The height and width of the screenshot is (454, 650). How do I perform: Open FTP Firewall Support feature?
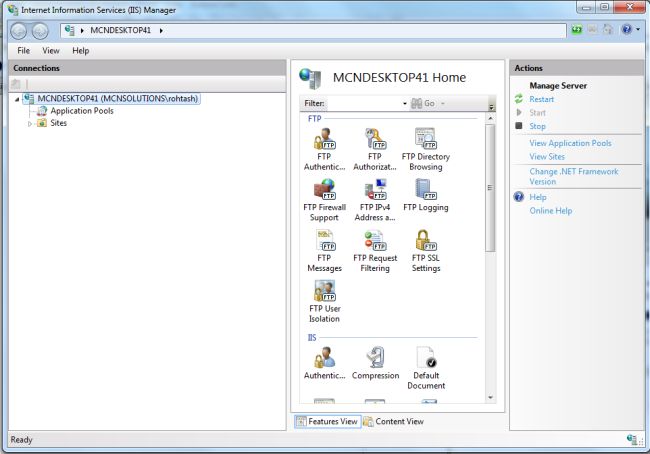point(324,200)
